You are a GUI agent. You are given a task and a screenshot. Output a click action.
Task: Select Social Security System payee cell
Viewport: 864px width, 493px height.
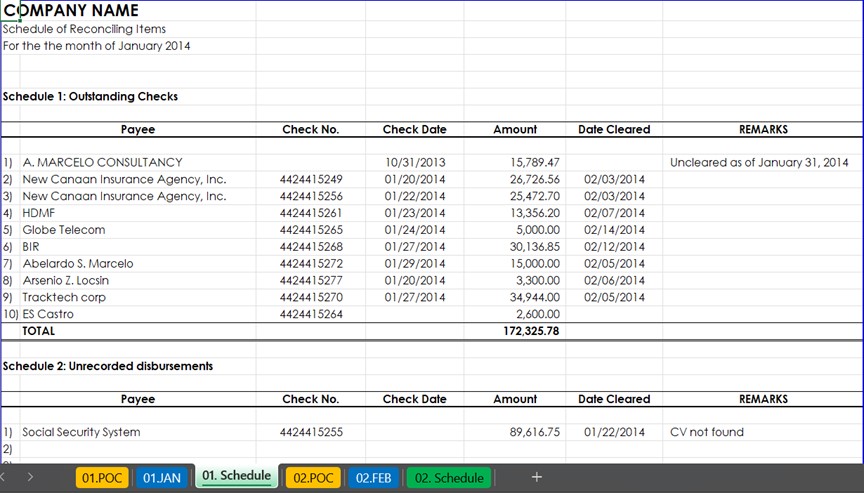click(81, 432)
